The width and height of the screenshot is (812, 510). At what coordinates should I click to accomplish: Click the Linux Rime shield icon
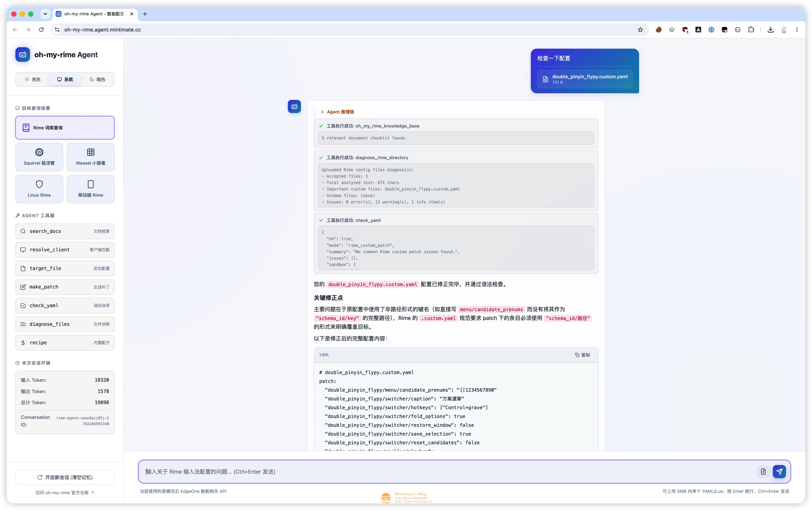(x=39, y=184)
